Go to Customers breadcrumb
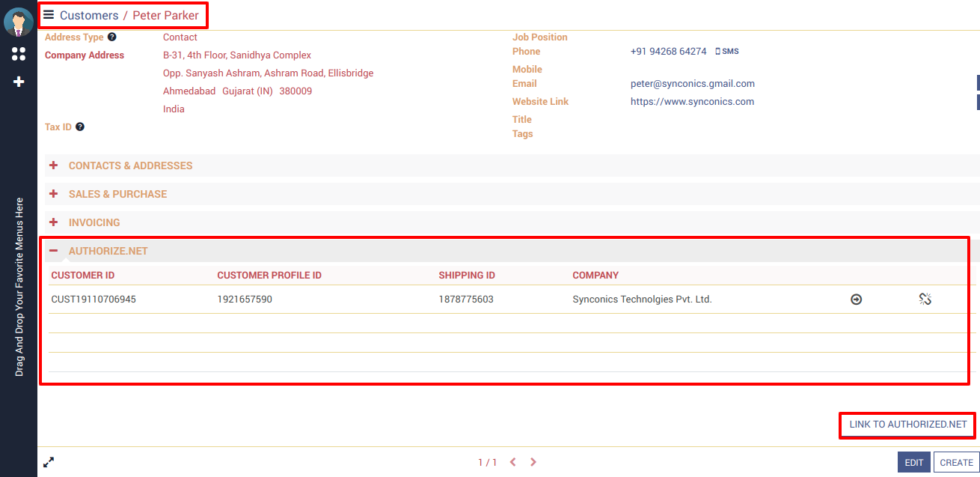The image size is (980, 477). click(x=89, y=16)
